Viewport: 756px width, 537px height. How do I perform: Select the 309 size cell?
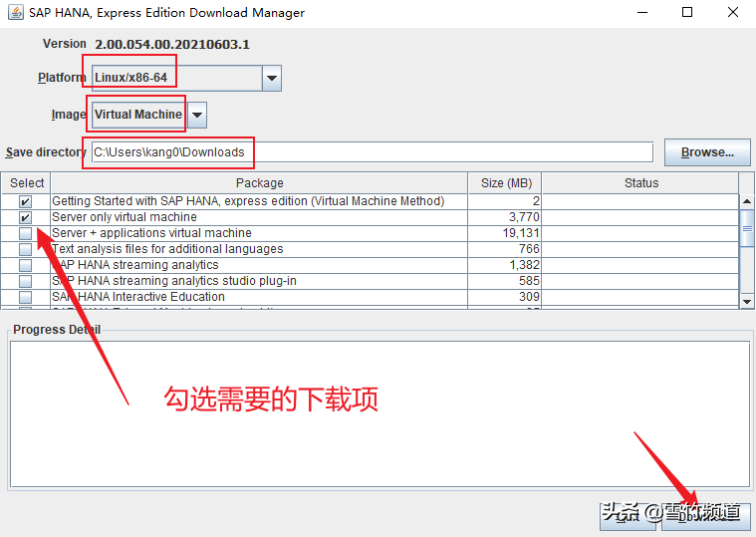coord(504,297)
